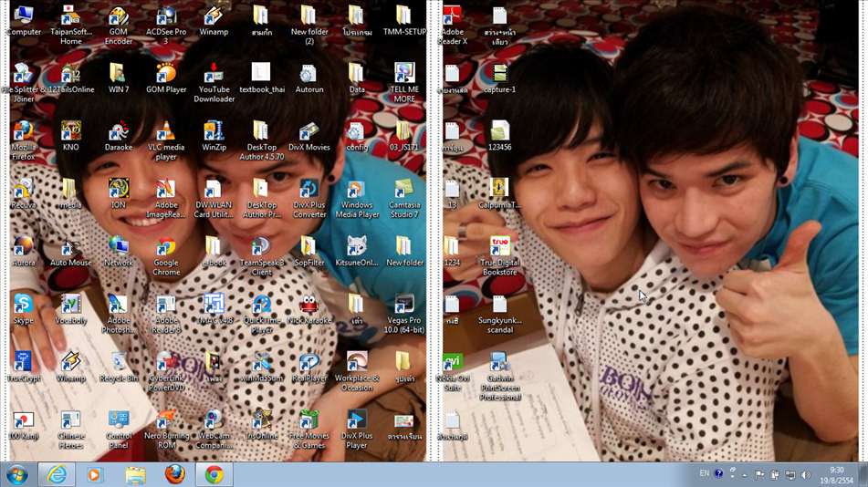Image resolution: width=868 pixels, height=487 pixels.
Task: Open the Recycle Bin
Action: [x=119, y=367]
